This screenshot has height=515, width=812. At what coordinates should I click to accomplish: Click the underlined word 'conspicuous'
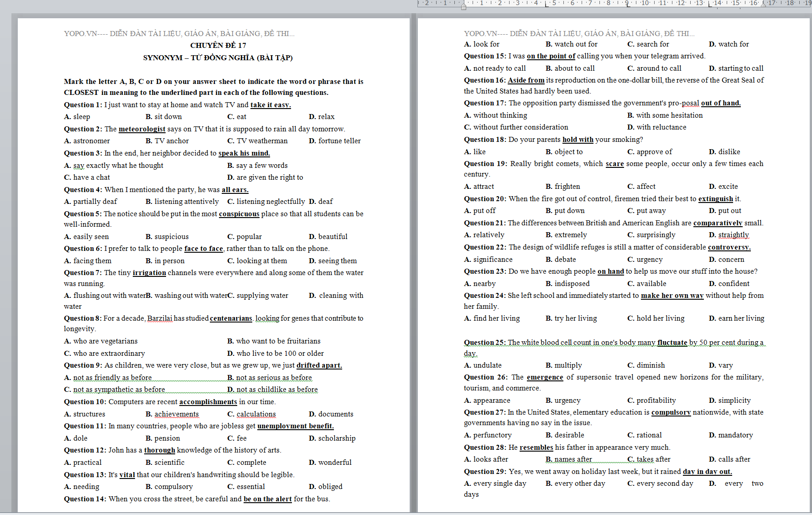[x=239, y=214]
